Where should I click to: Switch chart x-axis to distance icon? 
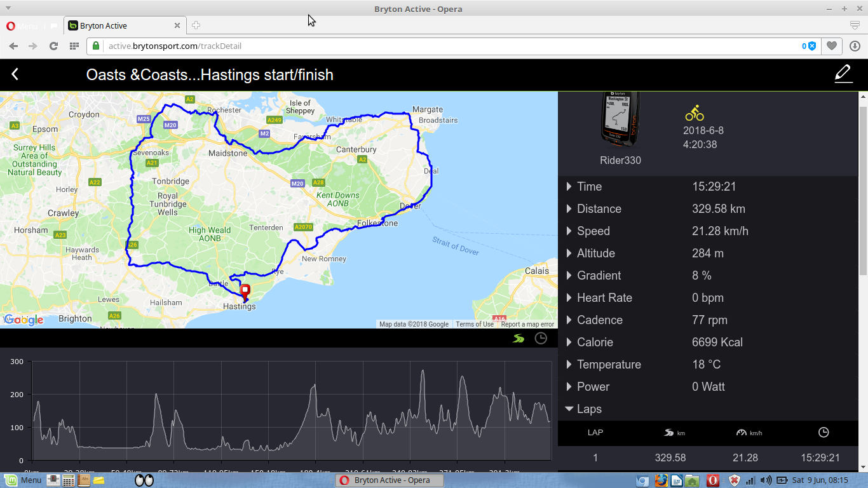click(x=519, y=338)
